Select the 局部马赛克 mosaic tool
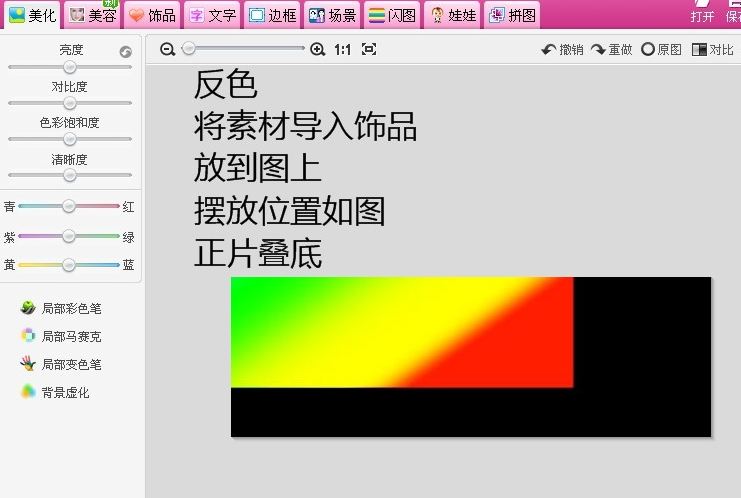 [62, 336]
